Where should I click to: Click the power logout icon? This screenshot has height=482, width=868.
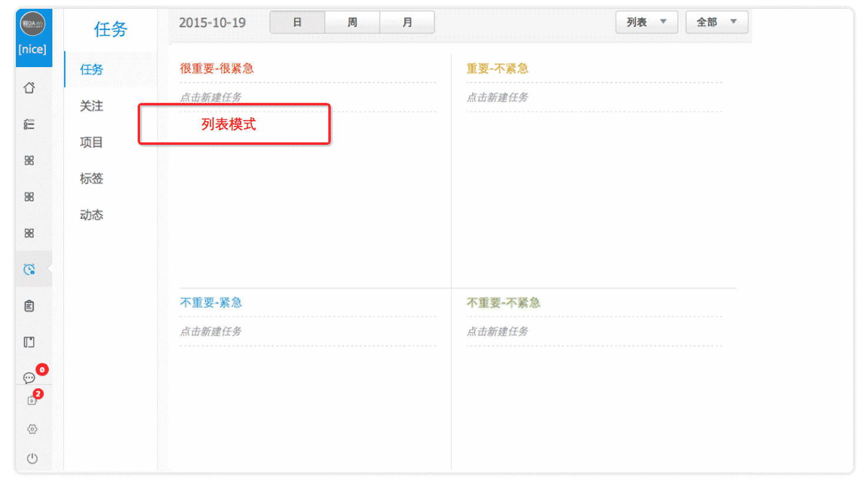pyautogui.click(x=32, y=458)
